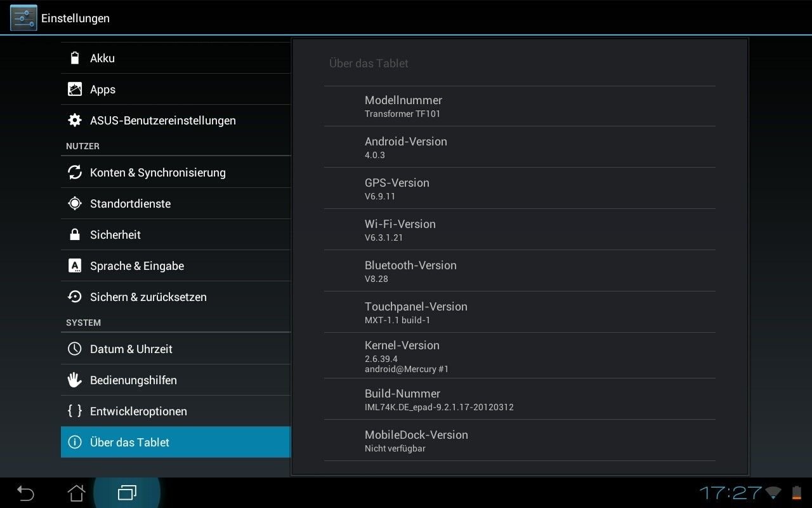Image resolution: width=812 pixels, height=508 pixels.
Task: Open the Apps settings entry
Action: (x=176, y=89)
